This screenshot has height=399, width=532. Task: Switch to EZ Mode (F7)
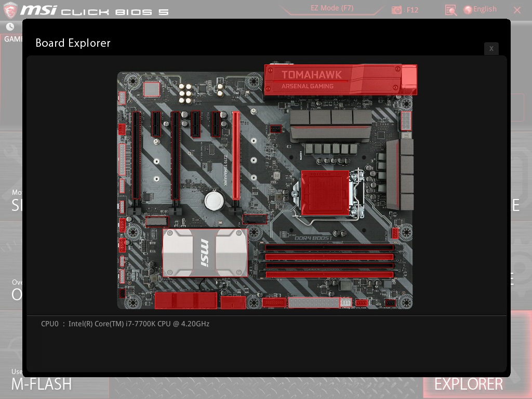[x=332, y=8]
